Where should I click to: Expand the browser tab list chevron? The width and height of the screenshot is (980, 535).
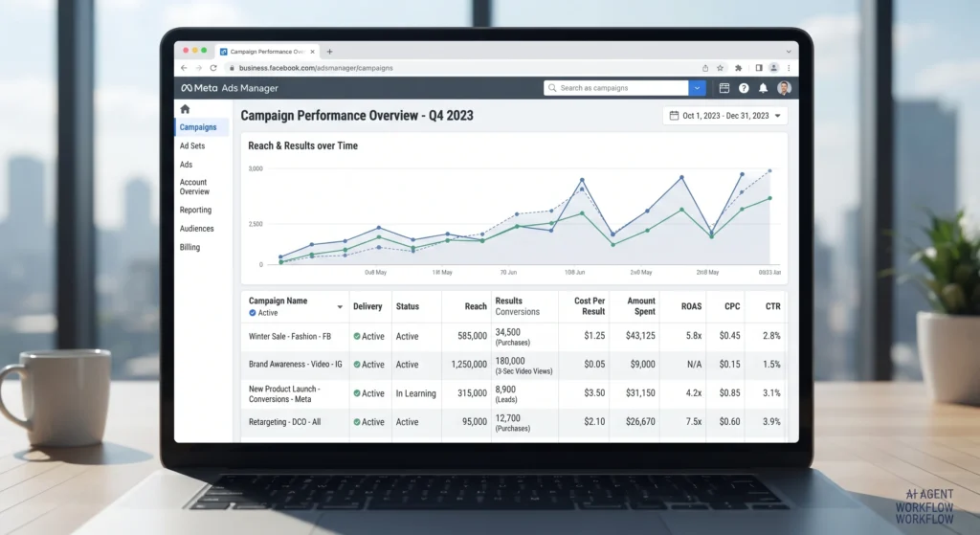pos(789,52)
